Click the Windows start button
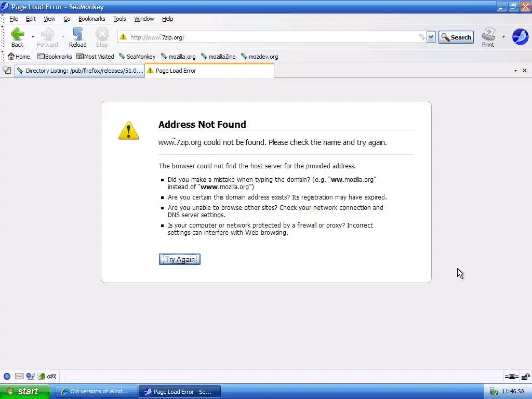The image size is (532, 399). pyautogui.click(x=25, y=392)
